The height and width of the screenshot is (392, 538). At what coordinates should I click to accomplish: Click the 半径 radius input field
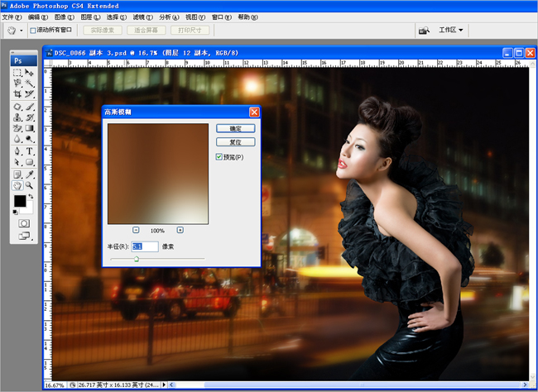[144, 246]
